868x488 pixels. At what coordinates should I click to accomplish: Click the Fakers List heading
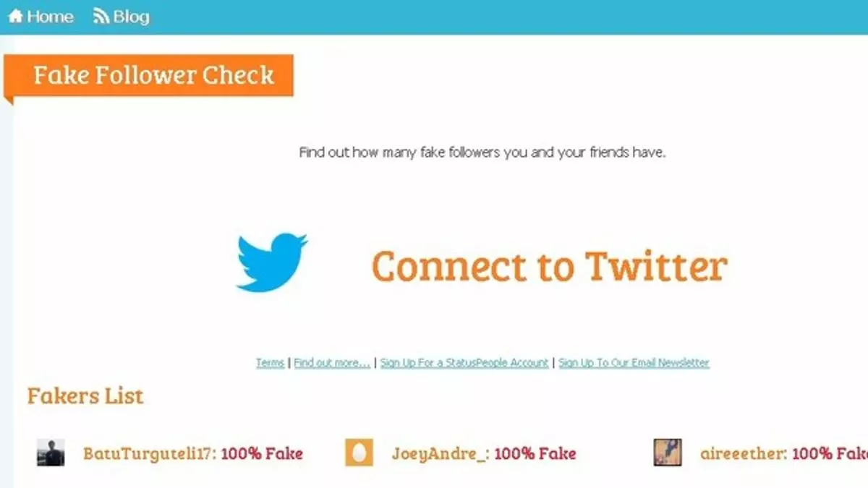(85, 396)
